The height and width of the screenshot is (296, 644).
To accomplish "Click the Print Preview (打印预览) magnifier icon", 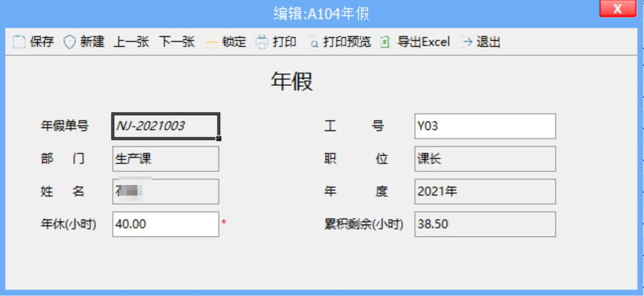I will coord(313,42).
